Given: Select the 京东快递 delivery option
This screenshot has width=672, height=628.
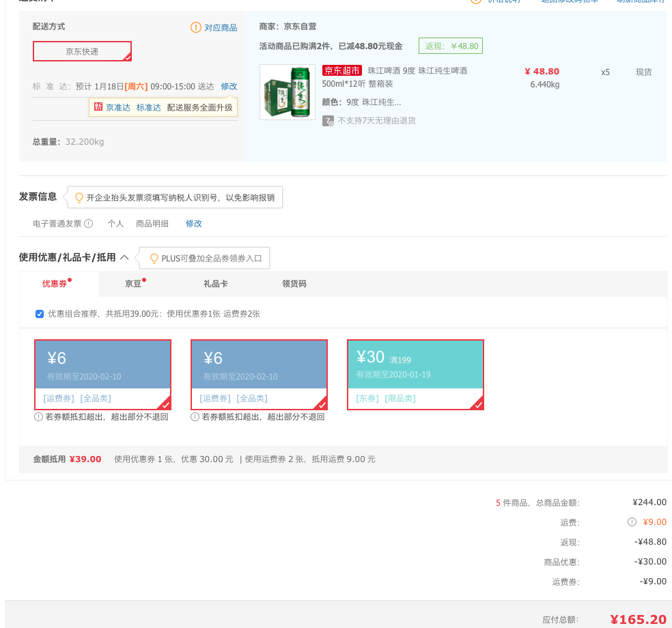Looking at the screenshot, I should coord(82,51).
